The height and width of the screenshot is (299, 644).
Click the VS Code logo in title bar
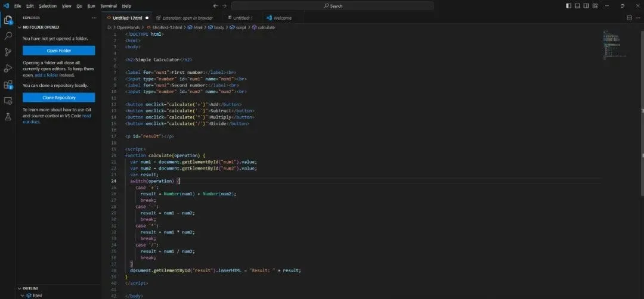tap(6, 6)
